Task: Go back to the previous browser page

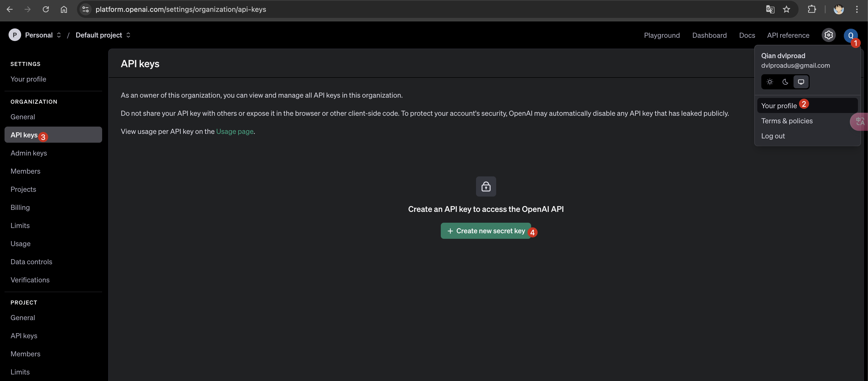Action: [x=10, y=9]
